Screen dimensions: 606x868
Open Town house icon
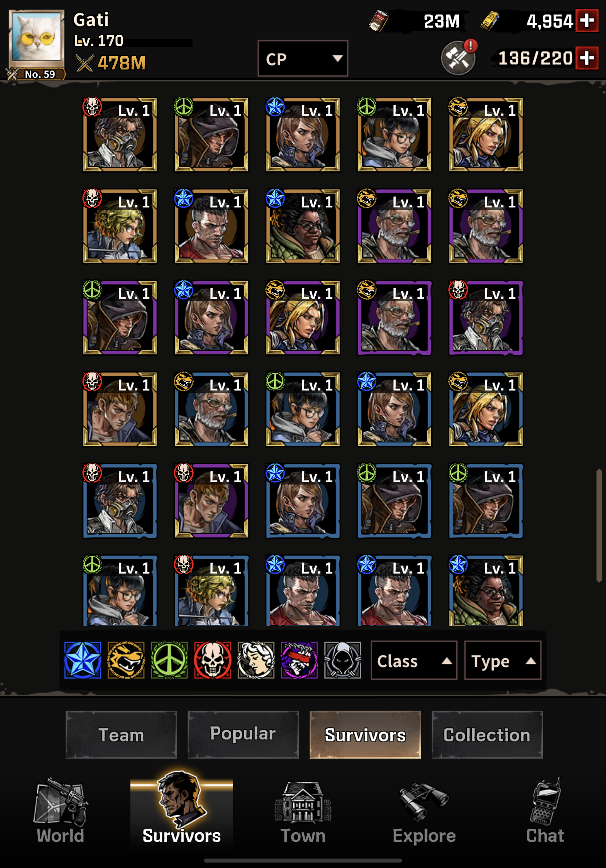pos(303,812)
